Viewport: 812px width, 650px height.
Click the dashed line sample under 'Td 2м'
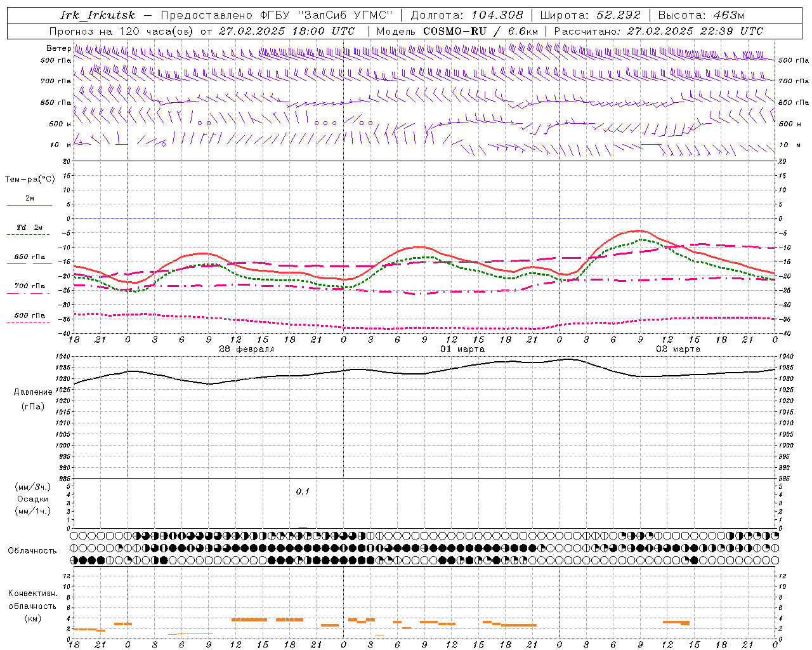point(29,235)
